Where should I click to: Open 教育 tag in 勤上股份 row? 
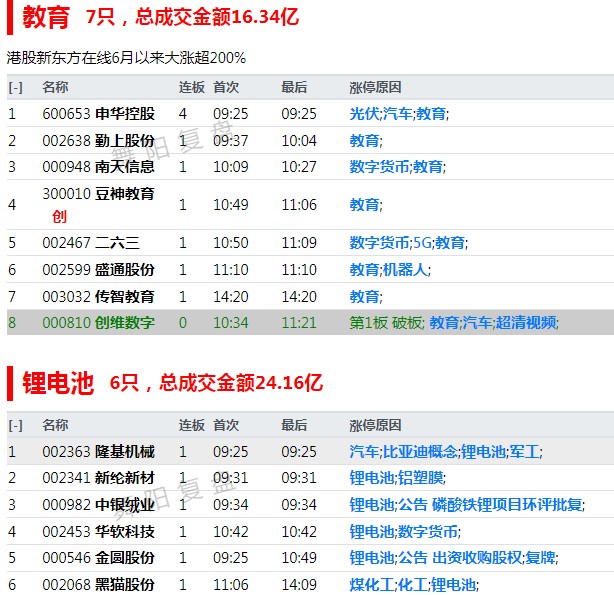click(x=364, y=141)
